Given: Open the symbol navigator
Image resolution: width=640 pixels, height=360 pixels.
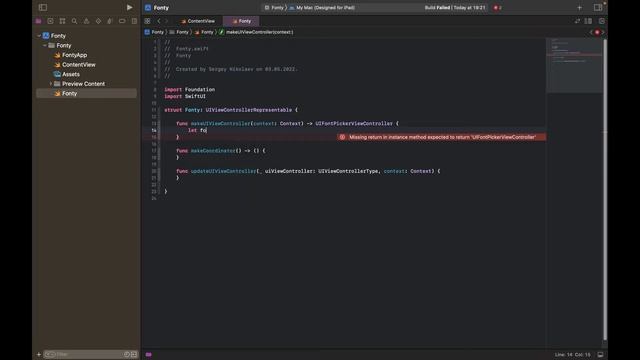Looking at the screenshot, I should click(62, 21).
